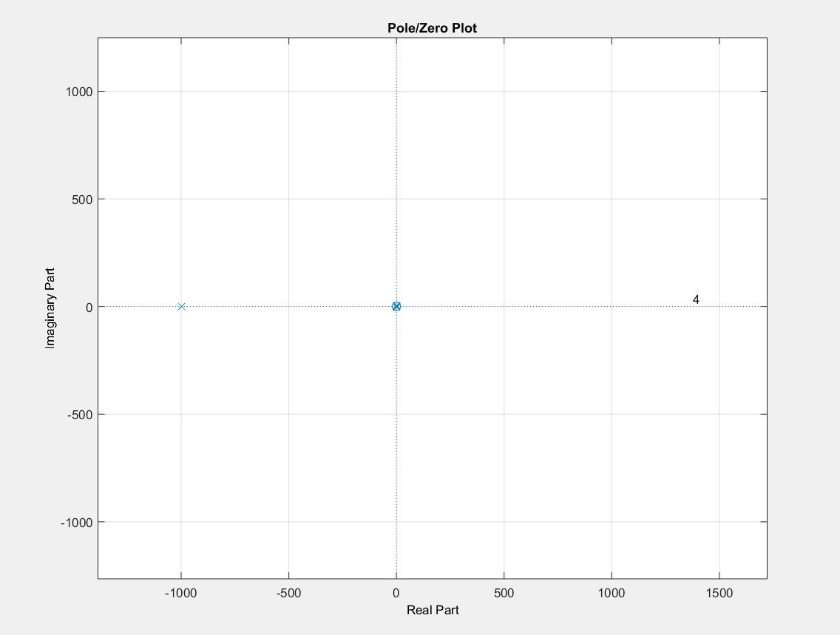Click the x-axis tick label '1500'
Screen dimensions: 840x635
[x=719, y=593]
